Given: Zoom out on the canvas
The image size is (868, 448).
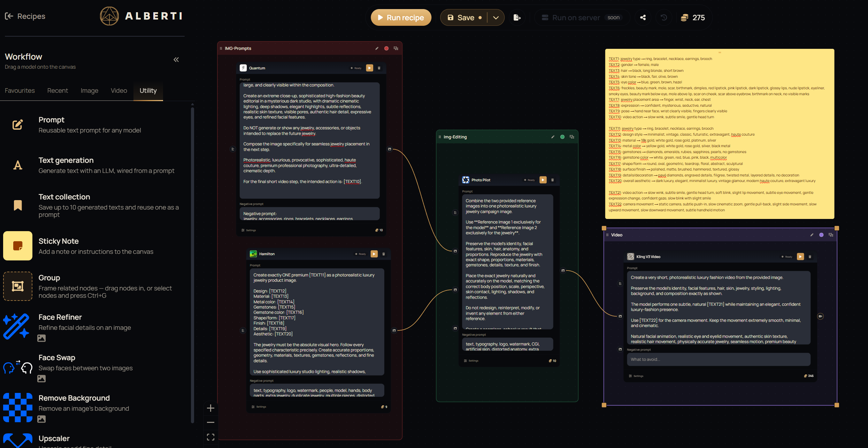Looking at the screenshot, I should [210, 423].
